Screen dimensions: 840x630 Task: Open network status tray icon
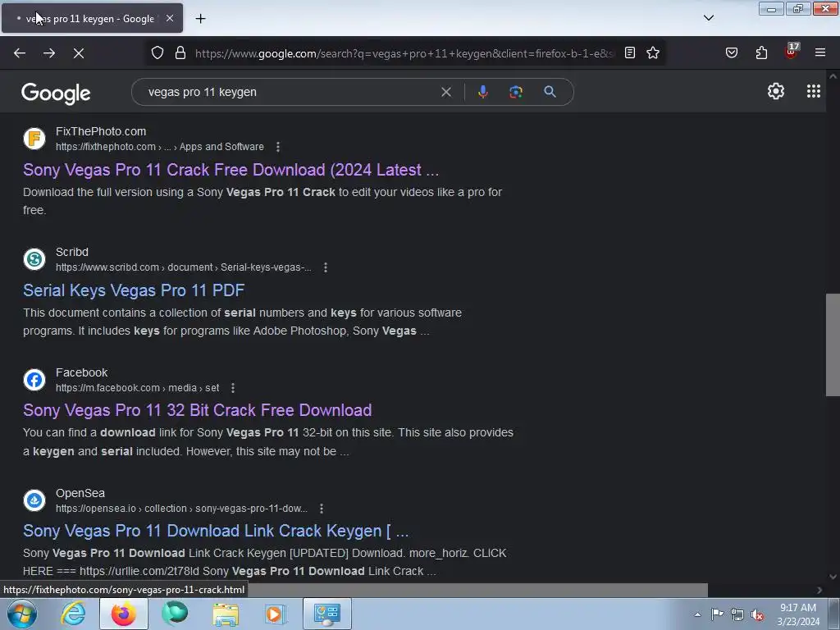pyautogui.click(x=737, y=614)
